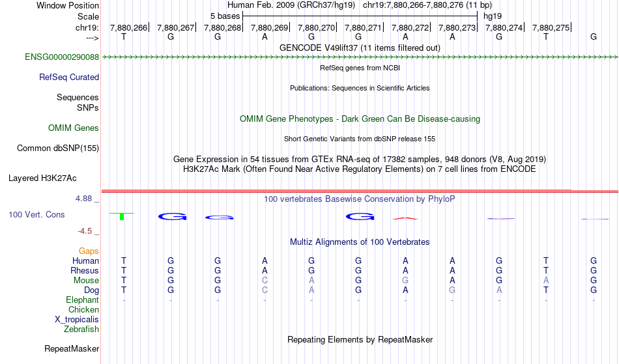Click the 4.88 PhyloP maximum value
Viewport: 619px width, 364px height.
point(83,199)
